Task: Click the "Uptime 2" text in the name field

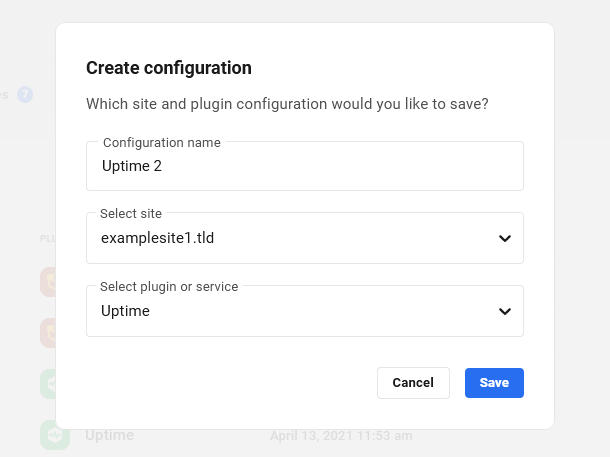Action: pyautogui.click(x=131, y=167)
